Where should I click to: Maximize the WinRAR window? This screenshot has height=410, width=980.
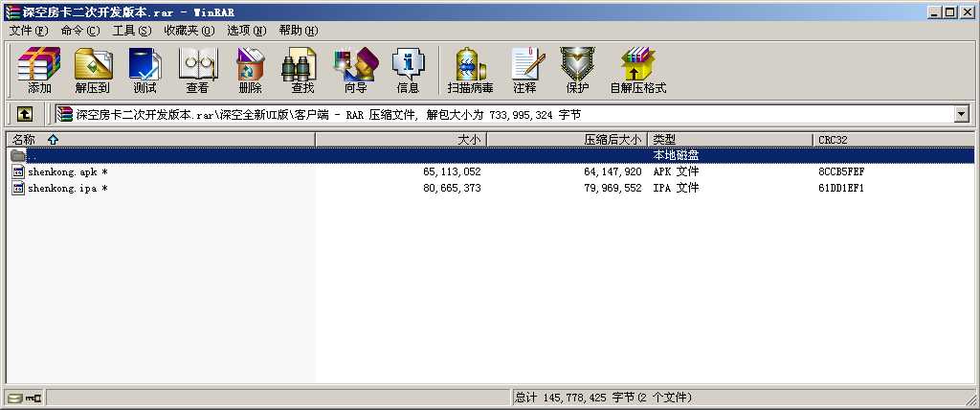tap(950, 11)
